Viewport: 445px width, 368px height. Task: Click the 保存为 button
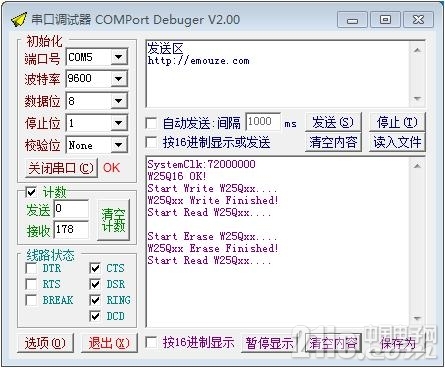coord(397,343)
